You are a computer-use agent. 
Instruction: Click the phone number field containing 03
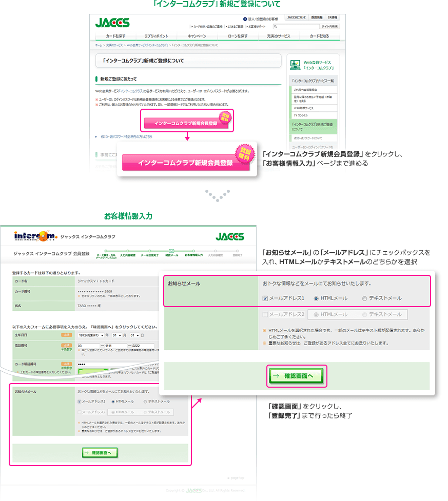88,346
